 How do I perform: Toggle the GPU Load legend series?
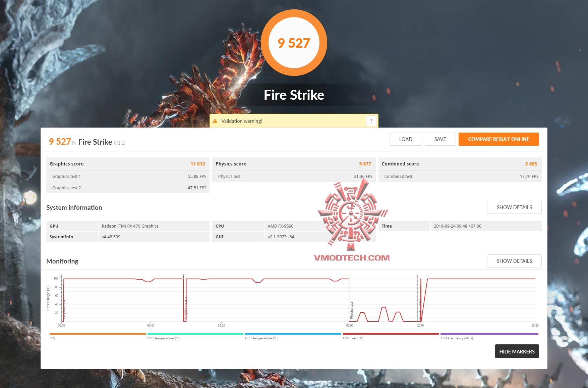[391, 336]
